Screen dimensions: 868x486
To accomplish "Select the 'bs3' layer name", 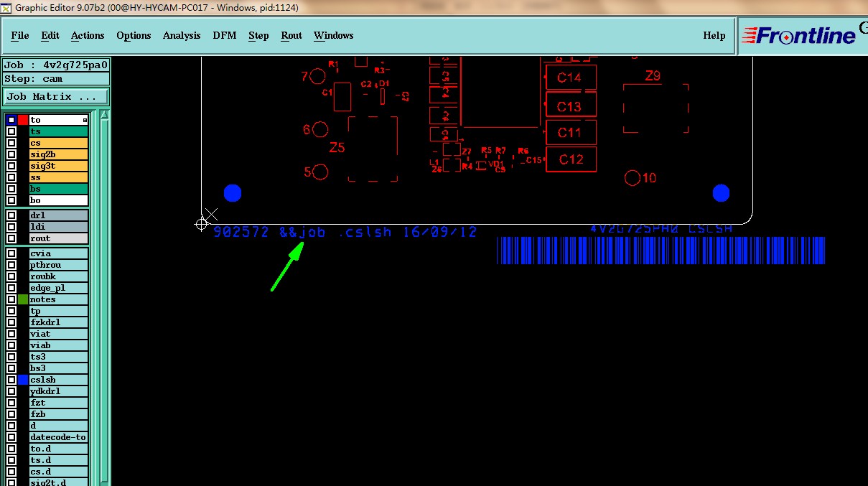I will click(x=59, y=368).
